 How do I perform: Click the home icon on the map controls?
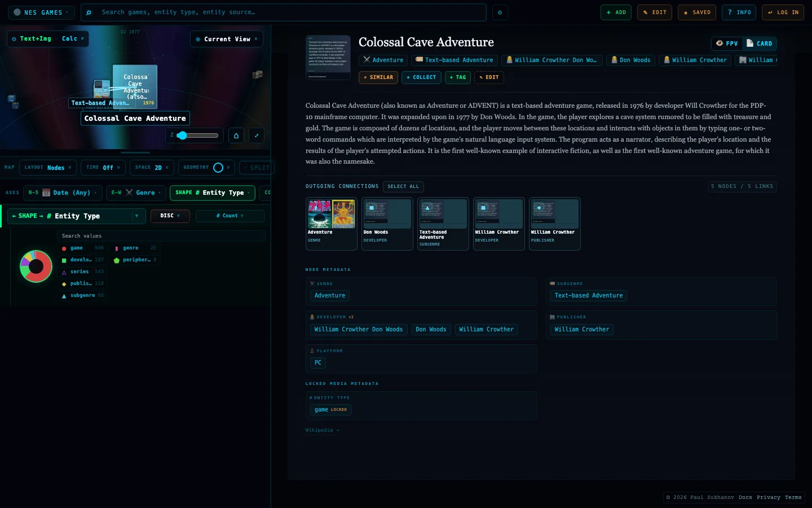coord(236,135)
